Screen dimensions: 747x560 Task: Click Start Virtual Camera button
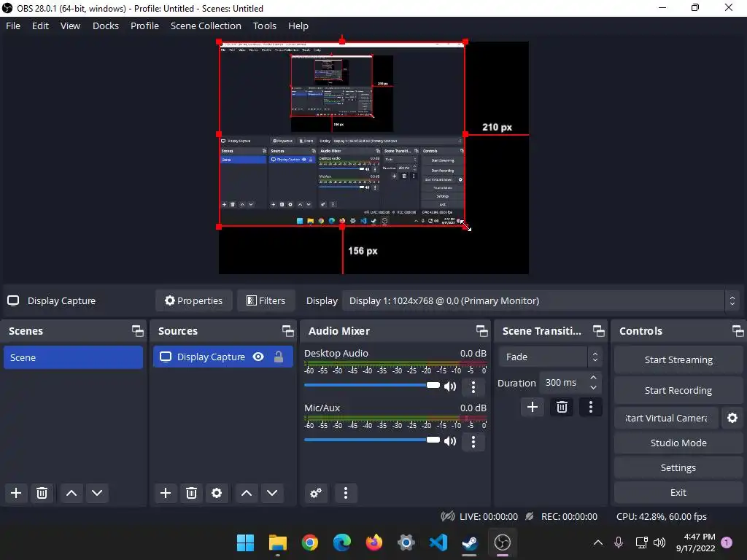click(x=666, y=418)
